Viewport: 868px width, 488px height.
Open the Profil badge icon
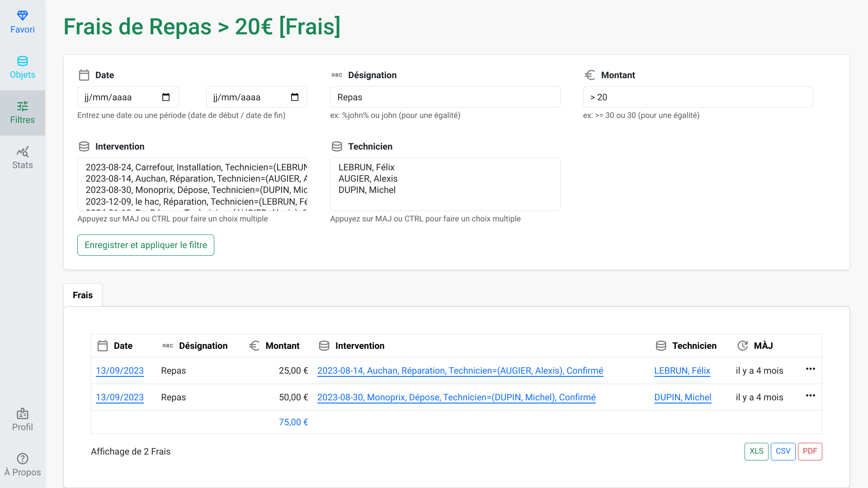click(x=23, y=413)
